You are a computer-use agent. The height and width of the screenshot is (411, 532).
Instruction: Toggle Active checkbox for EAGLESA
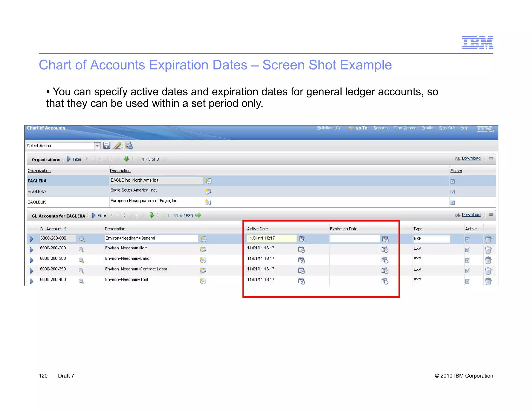[x=453, y=192]
